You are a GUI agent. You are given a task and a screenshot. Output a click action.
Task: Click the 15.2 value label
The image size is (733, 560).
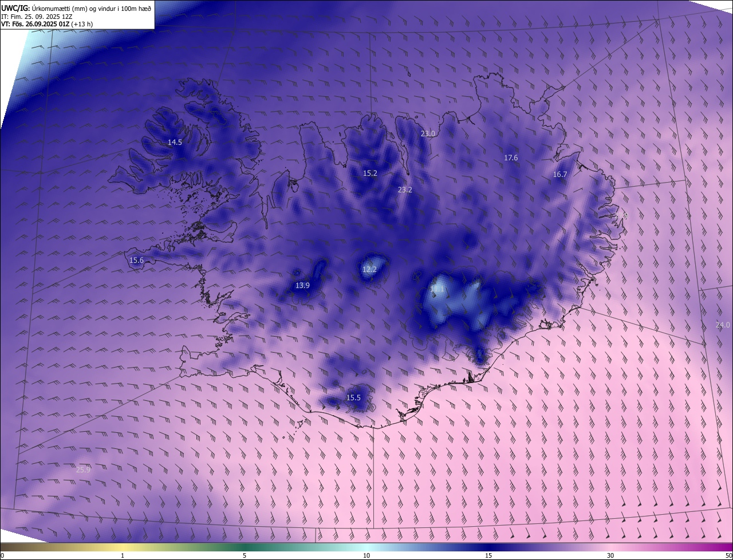point(370,173)
